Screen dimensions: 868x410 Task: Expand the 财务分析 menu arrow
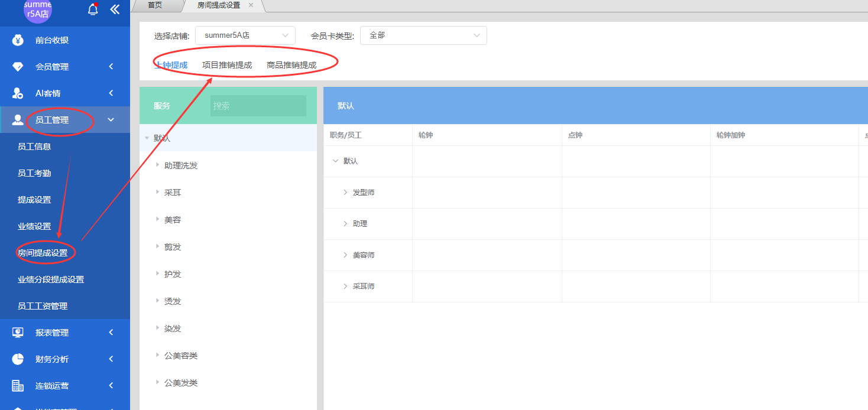click(111, 359)
